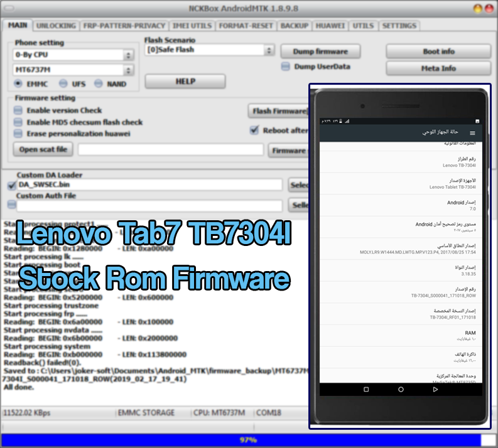Click the Firmware button beside scat path
This screenshot has height=448, width=498.
pyautogui.click(x=289, y=151)
